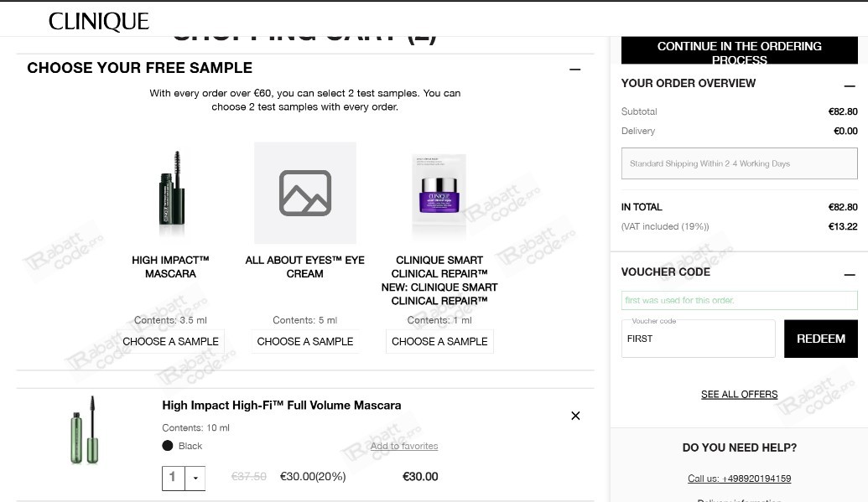Choose the All About Eyes cream sample
Image resolution: width=868 pixels, height=502 pixels.
pos(305,341)
